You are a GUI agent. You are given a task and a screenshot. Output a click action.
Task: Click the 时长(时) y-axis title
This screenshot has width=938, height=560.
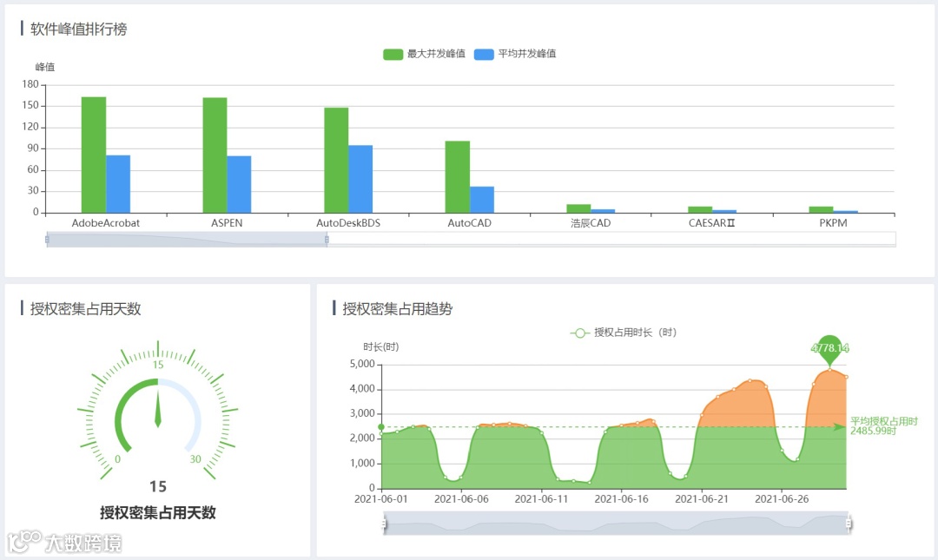tap(381, 347)
